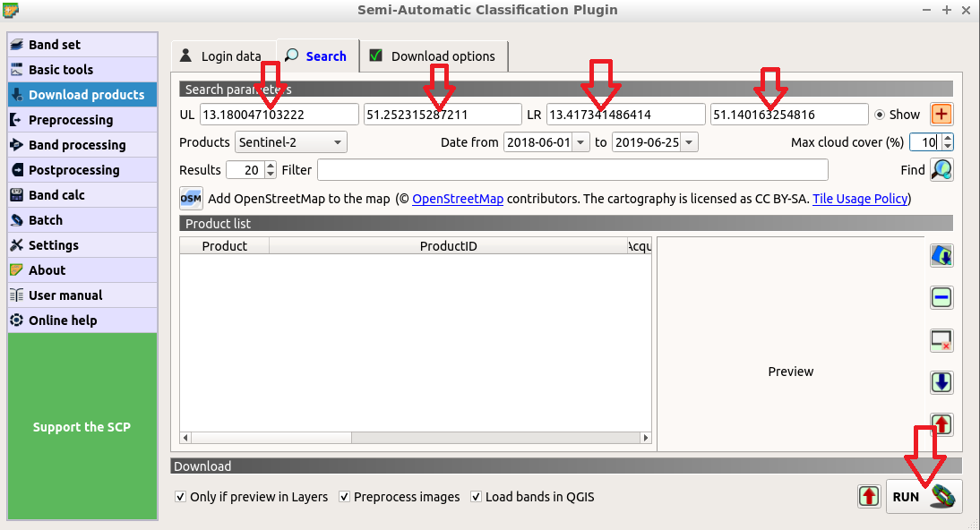Open the Tile Usage Policy link

(859, 199)
